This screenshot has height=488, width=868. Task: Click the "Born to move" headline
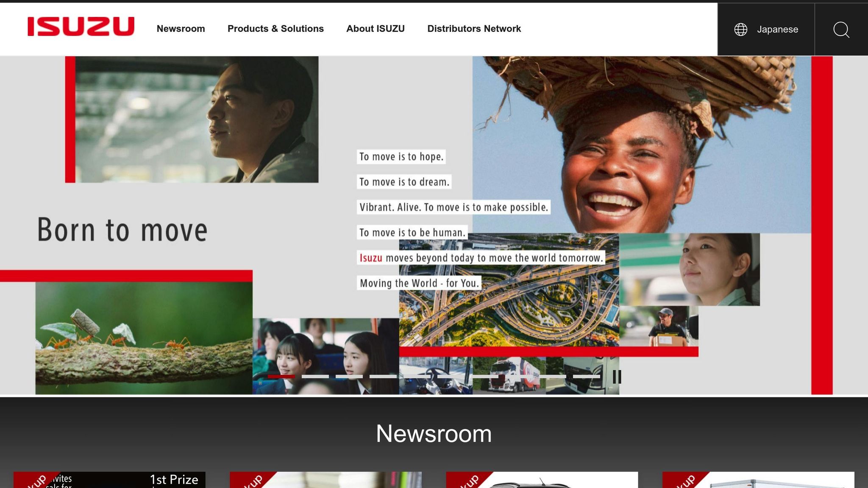click(x=122, y=230)
